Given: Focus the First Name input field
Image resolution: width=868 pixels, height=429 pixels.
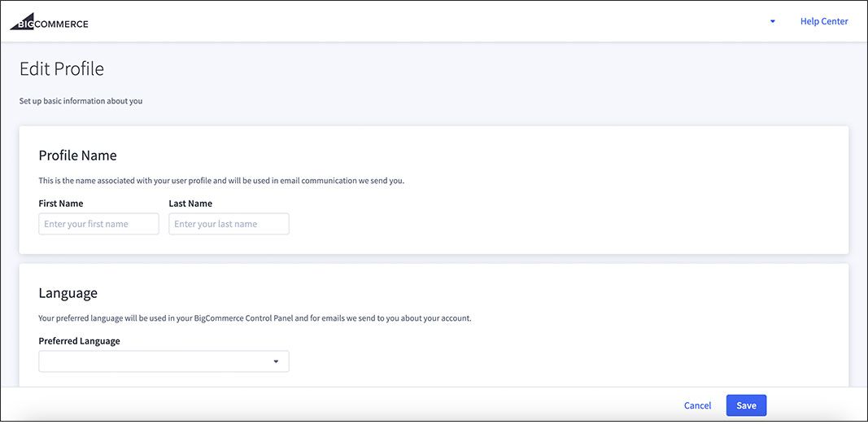Looking at the screenshot, I should [x=98, y=224].
